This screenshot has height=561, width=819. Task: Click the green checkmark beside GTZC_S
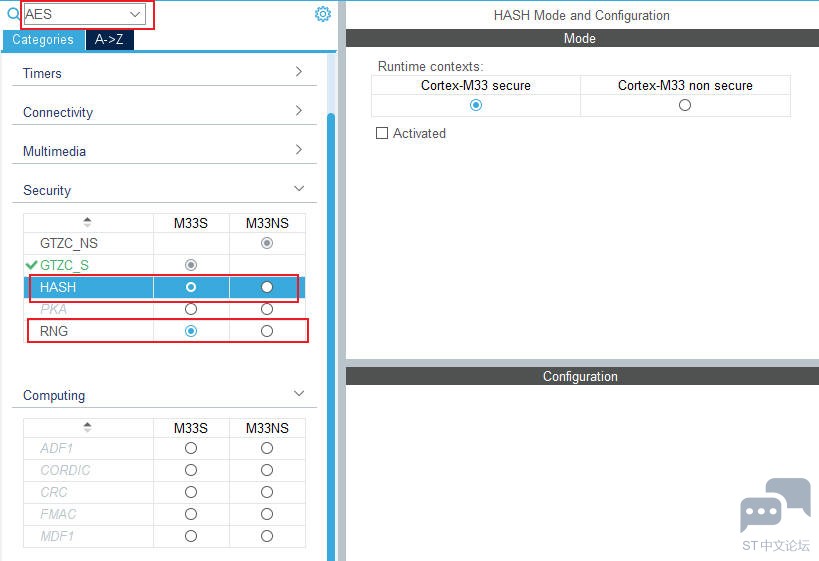click(31, 265)
